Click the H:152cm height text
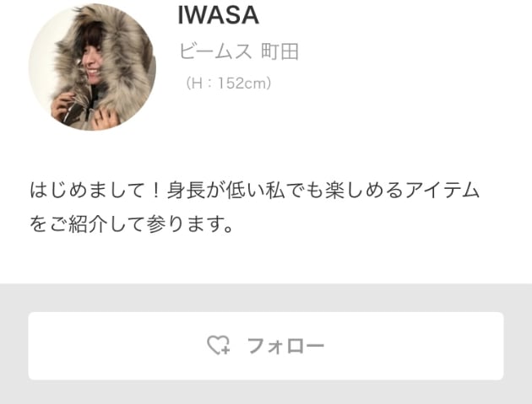The width and height of the screenshot is (532, 404). pos(228,83)
